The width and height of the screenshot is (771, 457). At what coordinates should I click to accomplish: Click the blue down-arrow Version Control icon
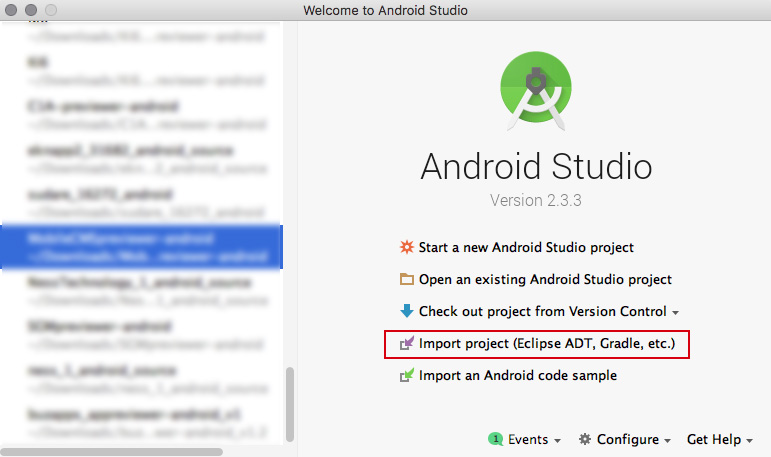click(x=406, y=311)
